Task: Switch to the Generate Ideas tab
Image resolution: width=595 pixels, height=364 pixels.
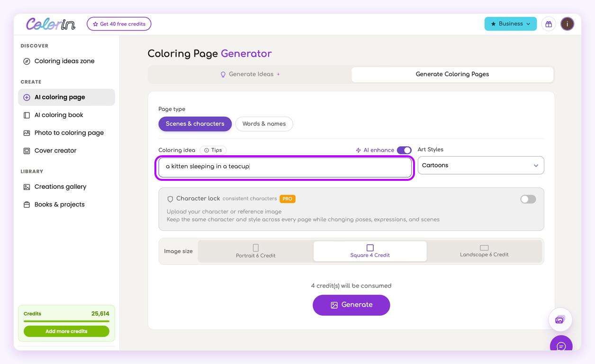Action: coord(250,74)
